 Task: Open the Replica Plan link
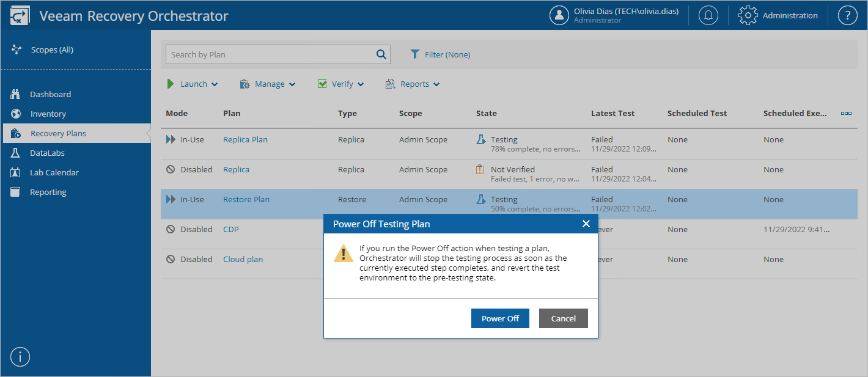click(245, 139)
